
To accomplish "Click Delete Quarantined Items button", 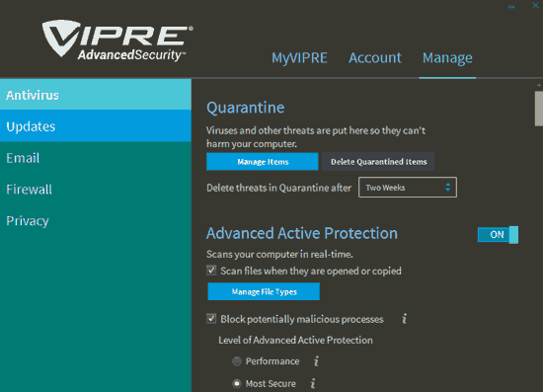I will pos(378,162).
